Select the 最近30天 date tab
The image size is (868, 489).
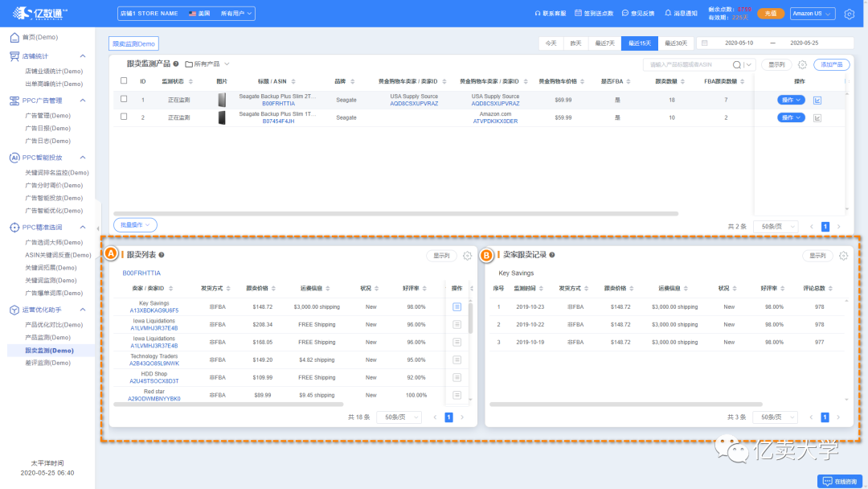tap(675, 43)
